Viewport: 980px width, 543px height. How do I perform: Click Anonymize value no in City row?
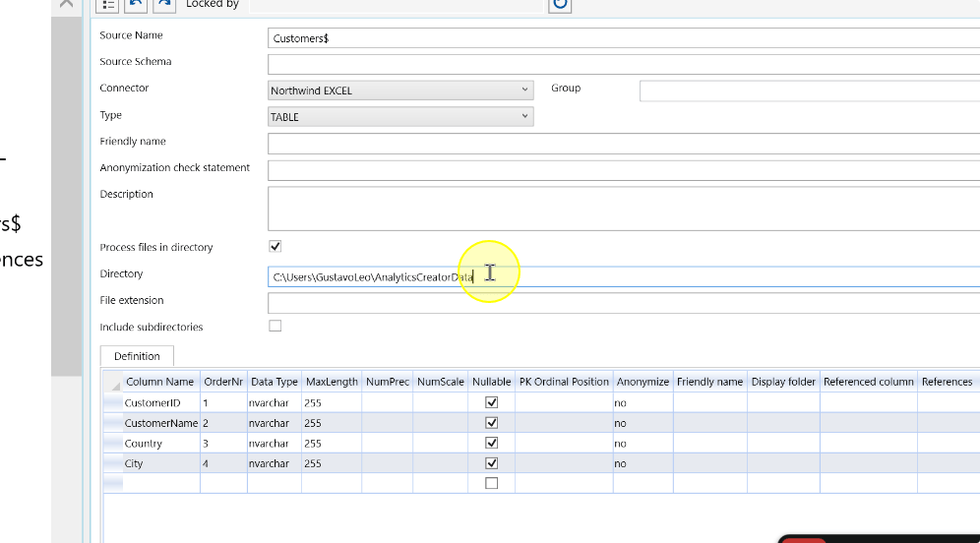[643, 463]
